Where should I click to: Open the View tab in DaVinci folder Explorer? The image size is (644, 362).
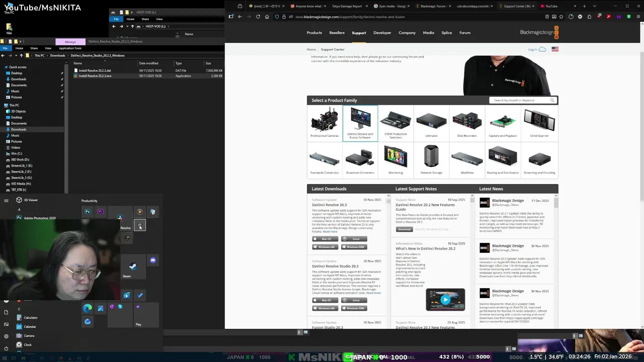click(48, 48)
